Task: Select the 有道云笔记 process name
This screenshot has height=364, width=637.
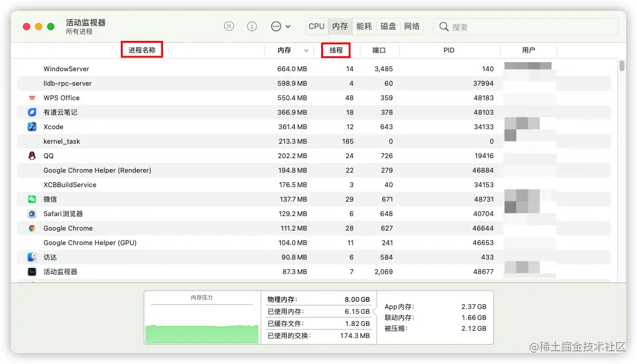Action: tap(60, 112)
